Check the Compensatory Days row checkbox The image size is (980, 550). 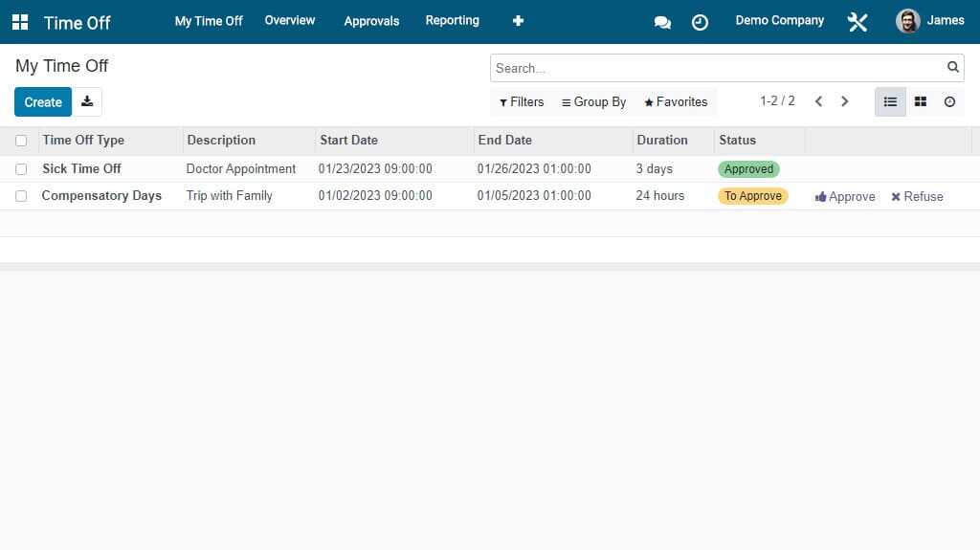point(21,196)
